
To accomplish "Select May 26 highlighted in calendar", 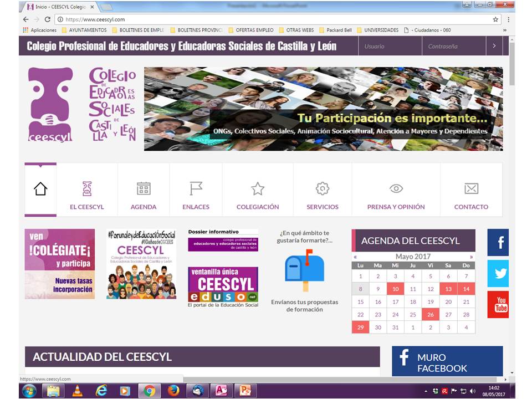I will pos(431,315).
